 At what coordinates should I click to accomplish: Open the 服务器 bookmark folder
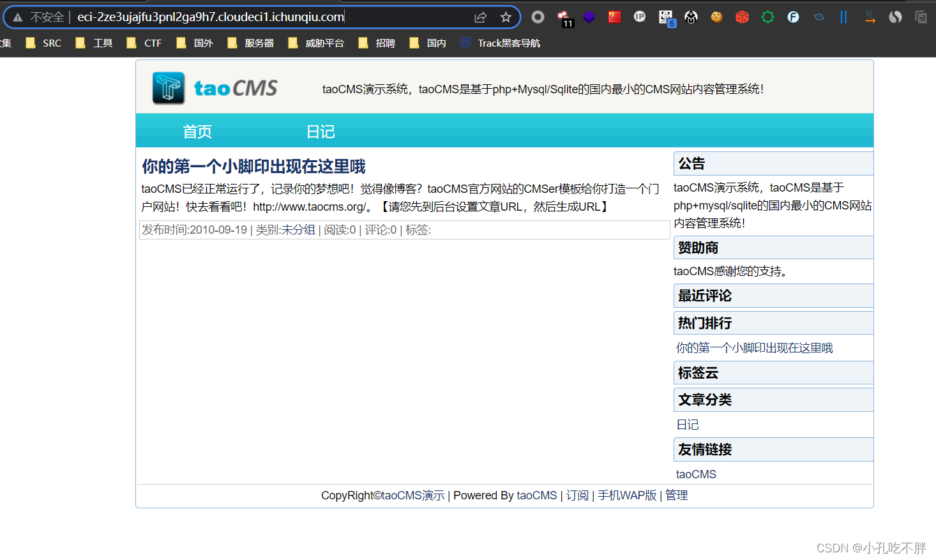pyautogui.click(x=251, y=43)
